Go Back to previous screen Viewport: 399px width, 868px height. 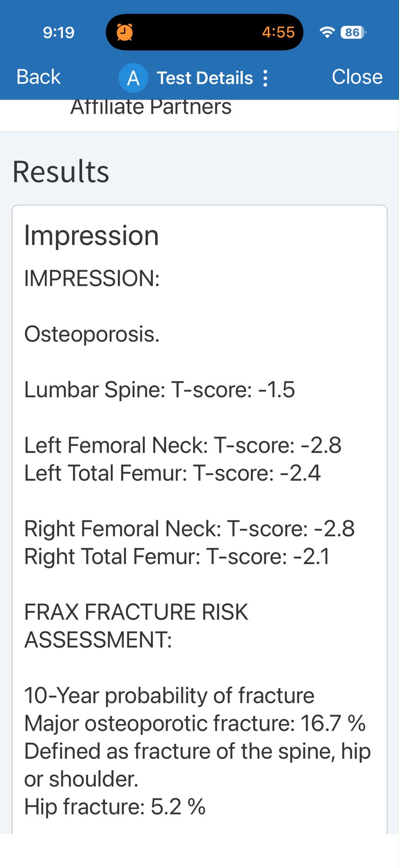pyautogui.click(x=39, y=77)
